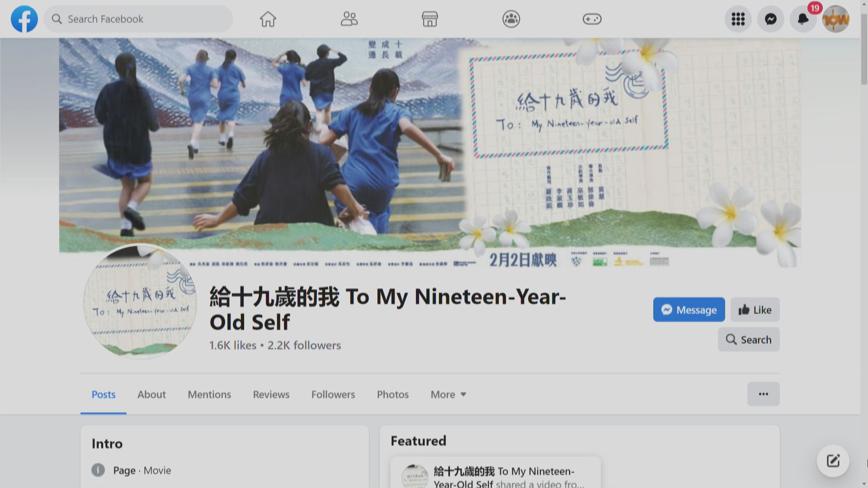Open the Groups icon in top bar

coord(511,19)
